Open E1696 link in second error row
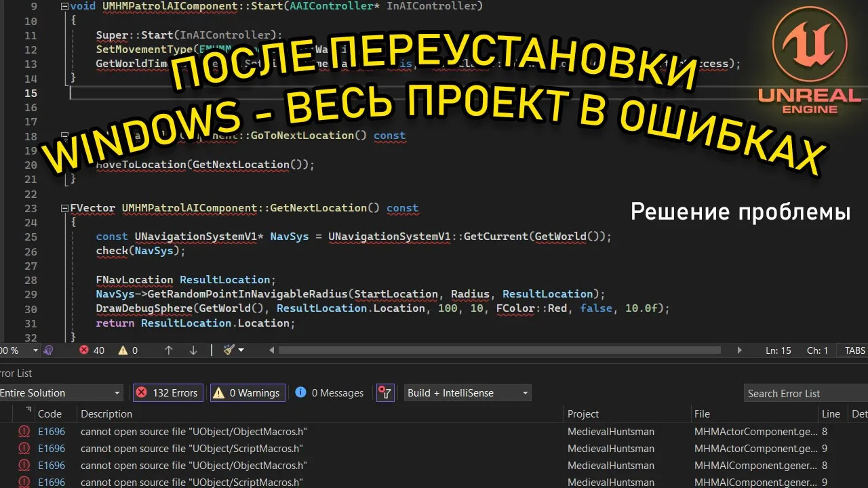The width and height of the screenshot is (868, 488). pyautogui.click(x=52, y=448)
